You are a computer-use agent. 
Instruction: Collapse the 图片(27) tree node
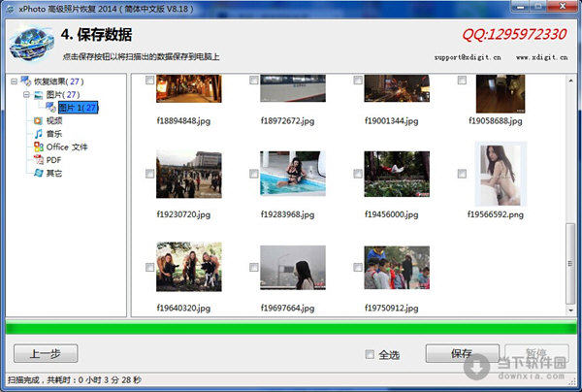tap(27, 95)
